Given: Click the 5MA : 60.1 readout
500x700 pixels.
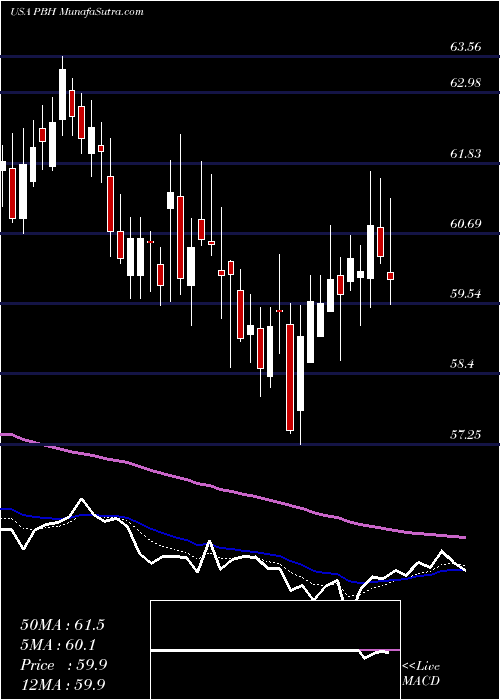Looking at the screenshot, I should pos(58,645).
